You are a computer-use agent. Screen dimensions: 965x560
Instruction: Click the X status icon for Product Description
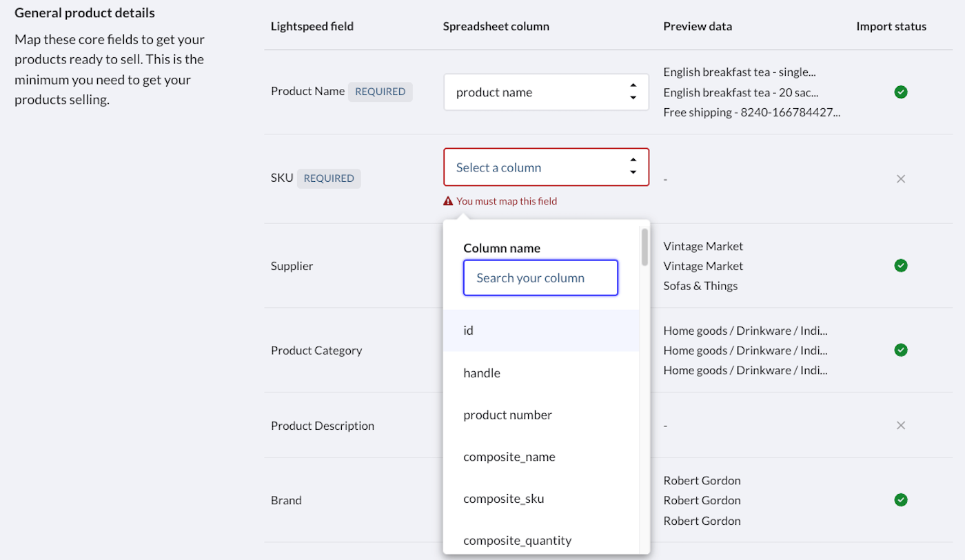pos(900,426)
